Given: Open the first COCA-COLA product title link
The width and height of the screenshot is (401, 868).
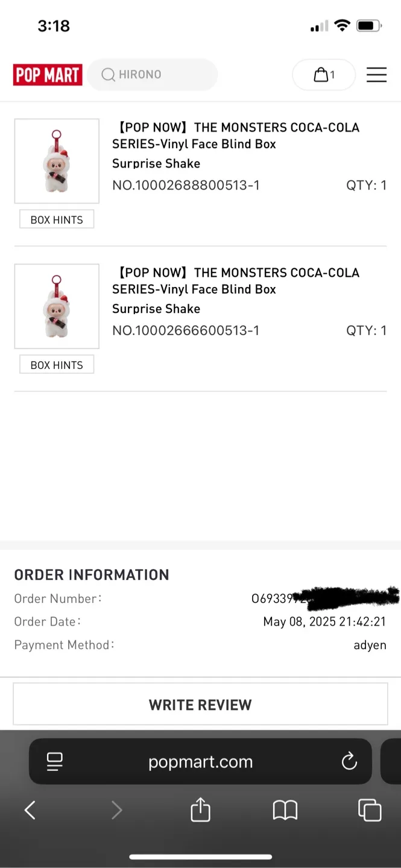Looking at the screenshot, I should [x=235, y=136].
